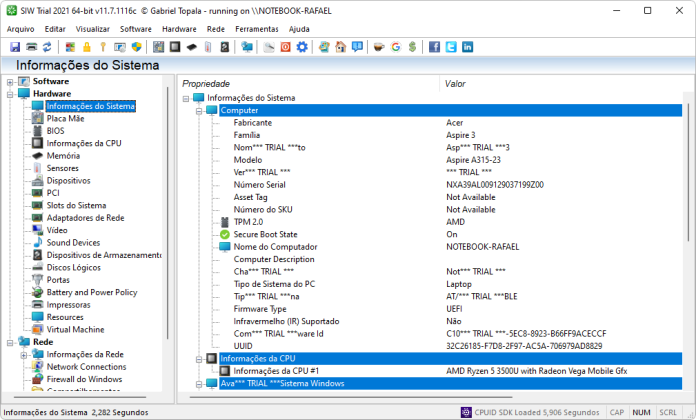Click the network computers toolbar icon
The width and height of the screenshot is (696, 420).
tap(247, 47)
